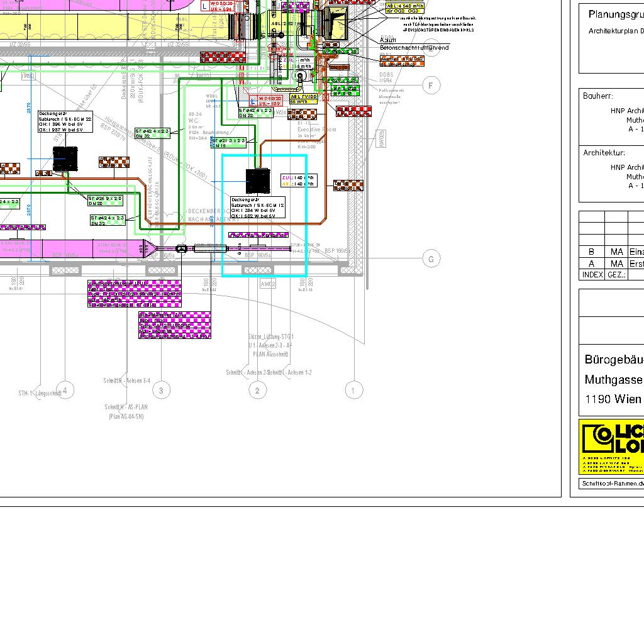Screen dimensions: 644x644
Task: Click axis circle number 2
Action: tap(257, 391)
